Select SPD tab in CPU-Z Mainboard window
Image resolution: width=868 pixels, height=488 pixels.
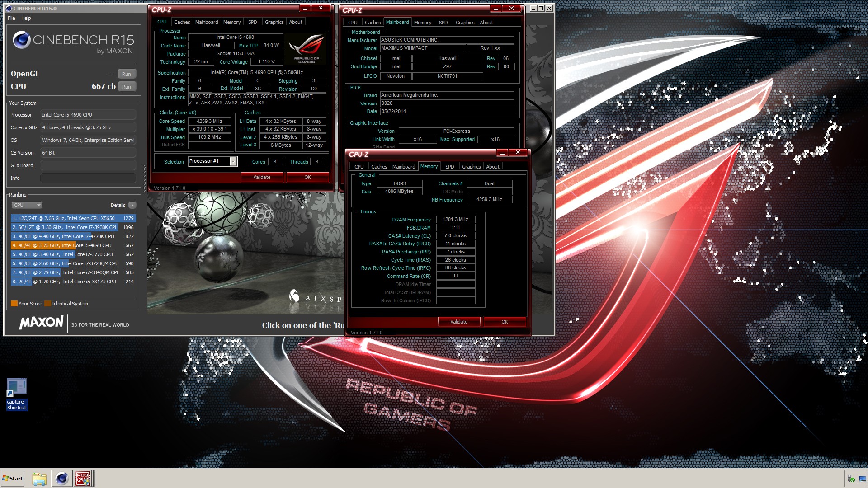(443, 23)
